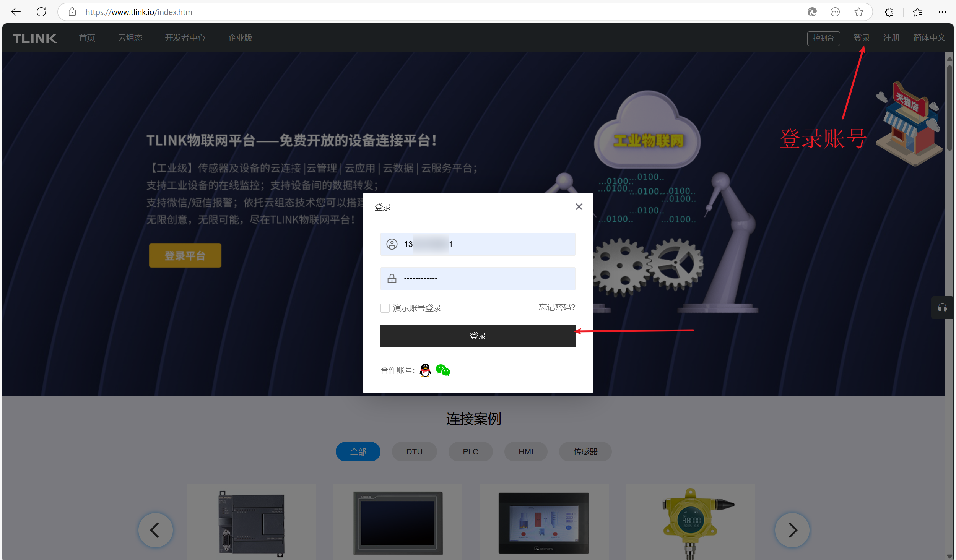This screenshot has width=956, height=560.
Task: Click the yellow 登录平台 button
Action: pos(185,256)
